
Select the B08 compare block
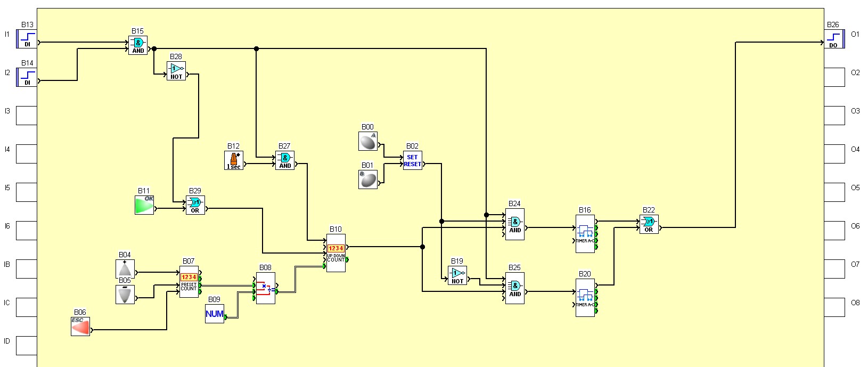tap(265, 288)
